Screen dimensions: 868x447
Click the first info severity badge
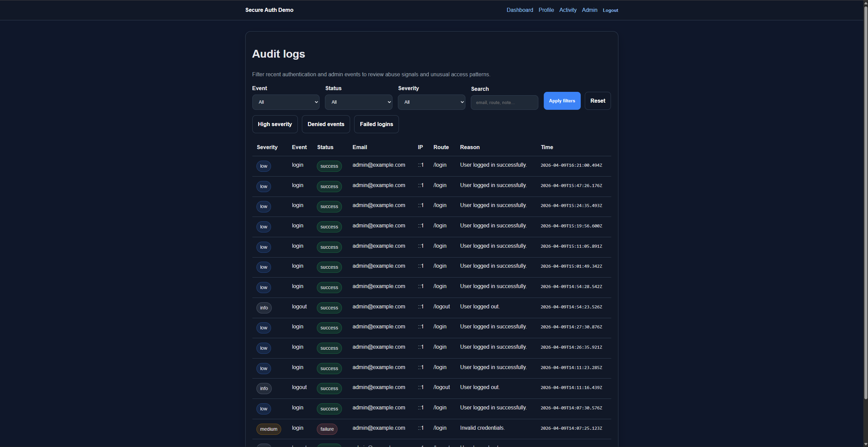(264, 308)
